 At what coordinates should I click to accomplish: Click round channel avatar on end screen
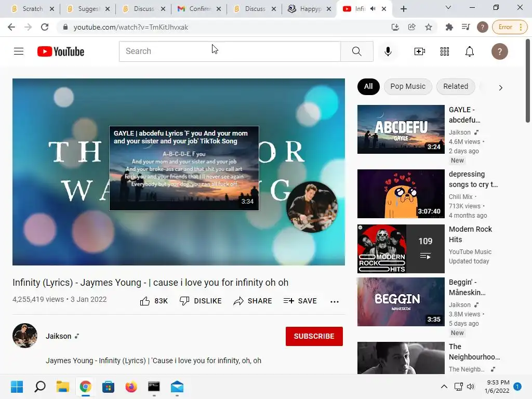312,207
